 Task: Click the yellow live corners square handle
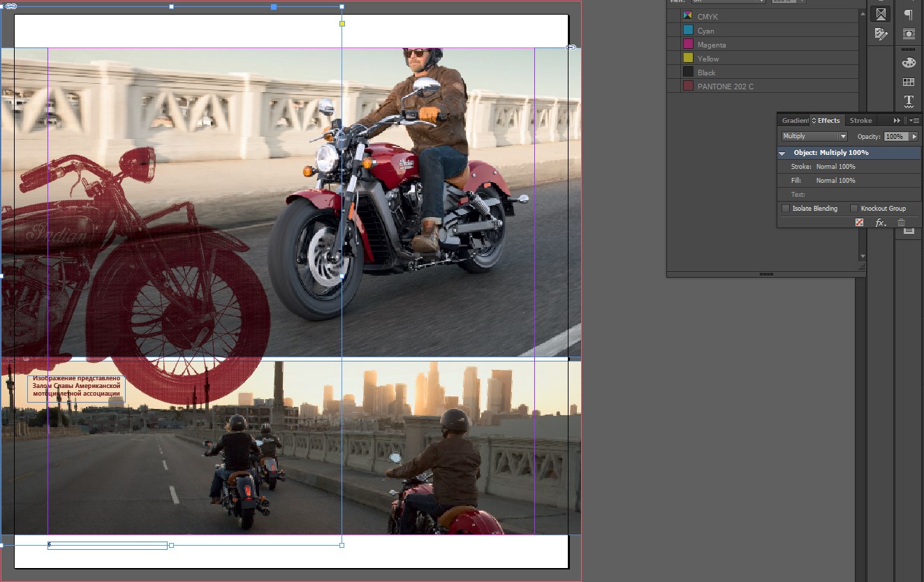[342, 24]
